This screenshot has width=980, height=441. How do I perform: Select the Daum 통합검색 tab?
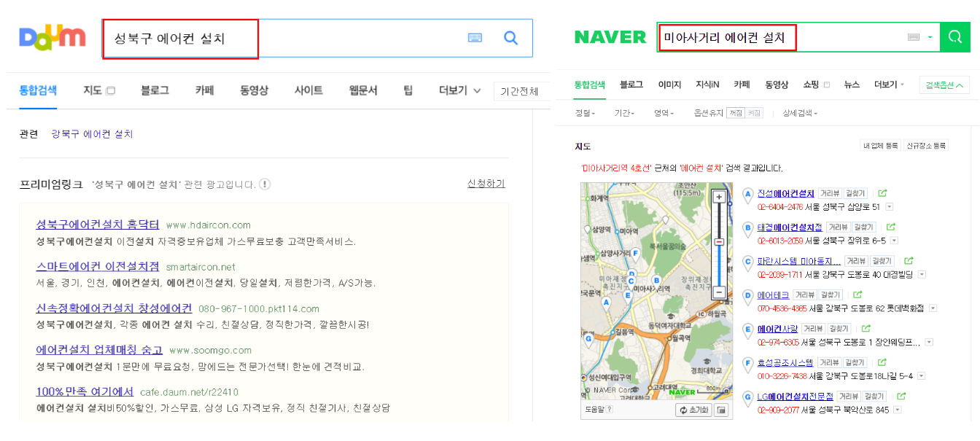[38, 90]
